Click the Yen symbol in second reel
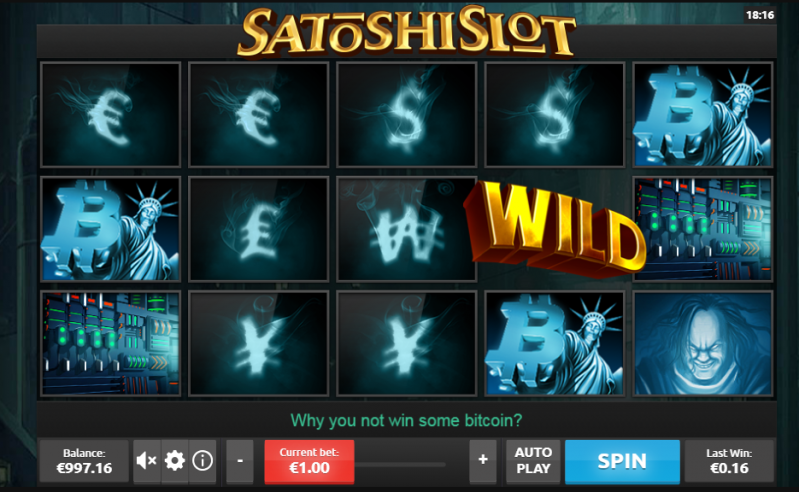 point(258,343)
